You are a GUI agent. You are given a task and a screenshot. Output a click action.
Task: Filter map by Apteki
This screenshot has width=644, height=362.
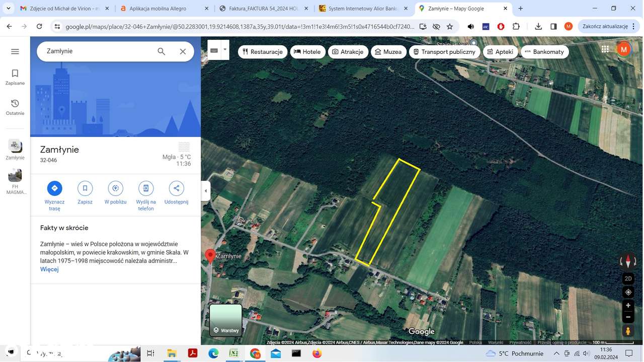coord(501,52)
